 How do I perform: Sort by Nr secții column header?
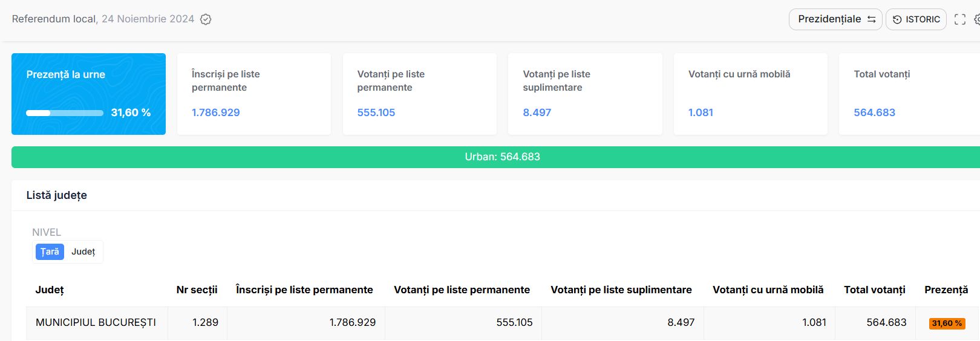197,290
